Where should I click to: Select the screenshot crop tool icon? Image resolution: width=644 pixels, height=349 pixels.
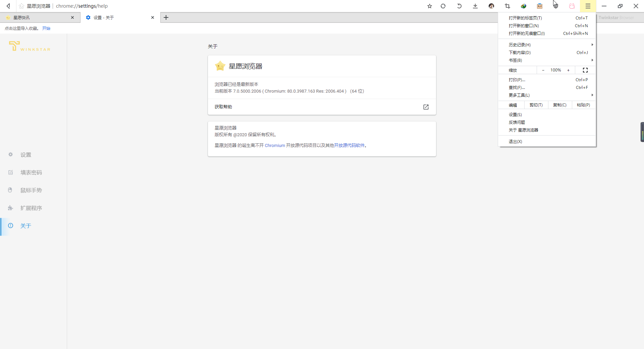point(507,6)
